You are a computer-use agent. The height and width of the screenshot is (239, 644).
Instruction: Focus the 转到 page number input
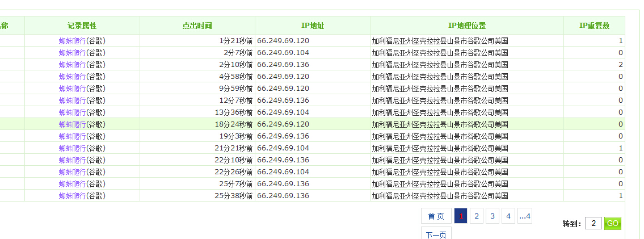pyautogui.click(x=594, y=224)
